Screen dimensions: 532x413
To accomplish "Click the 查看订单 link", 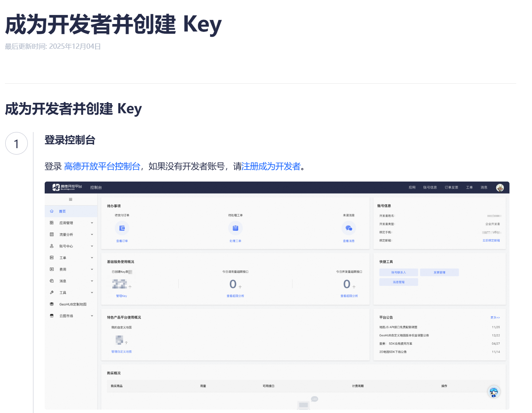I will pos(122,241).
